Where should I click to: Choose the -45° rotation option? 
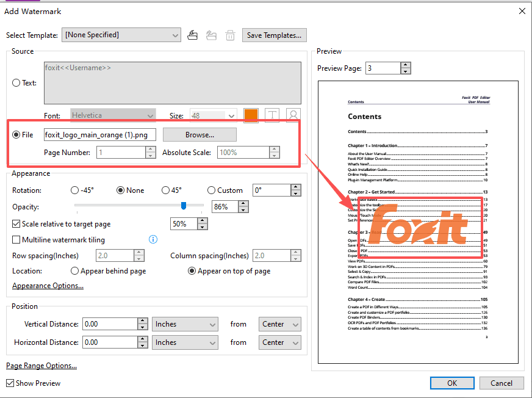[x=74, y=190]
